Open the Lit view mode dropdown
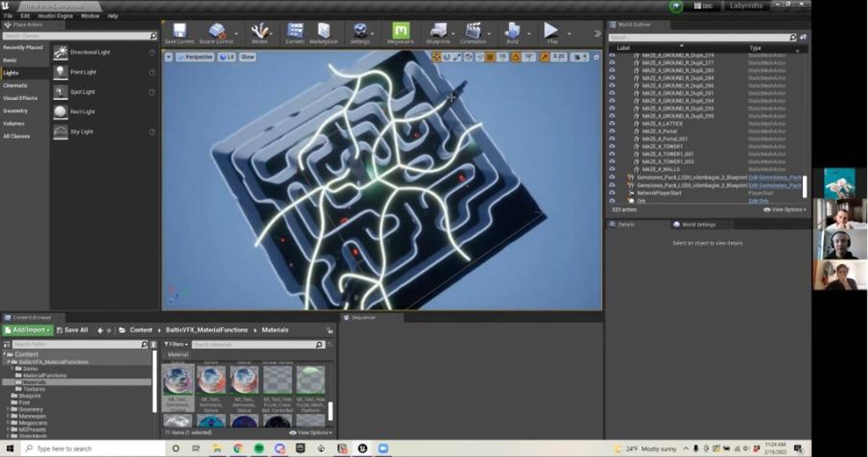868x457 pixels. coord(227,57)
